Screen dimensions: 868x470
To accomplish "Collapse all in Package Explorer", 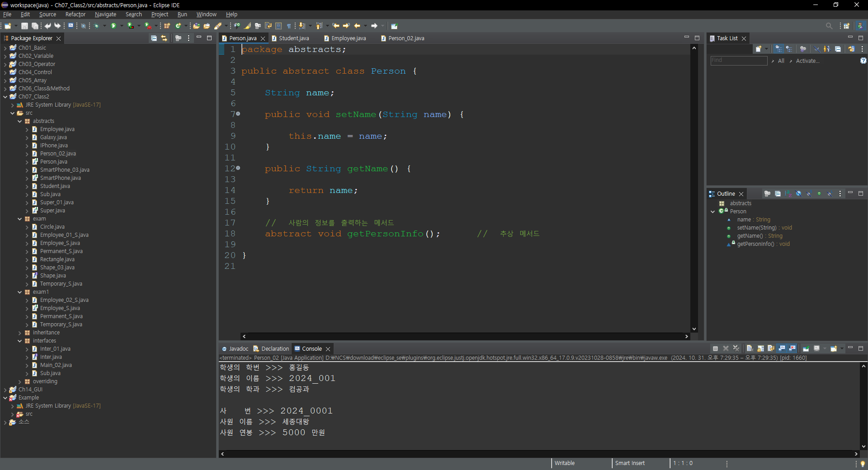I will click(x=154, y=38).
